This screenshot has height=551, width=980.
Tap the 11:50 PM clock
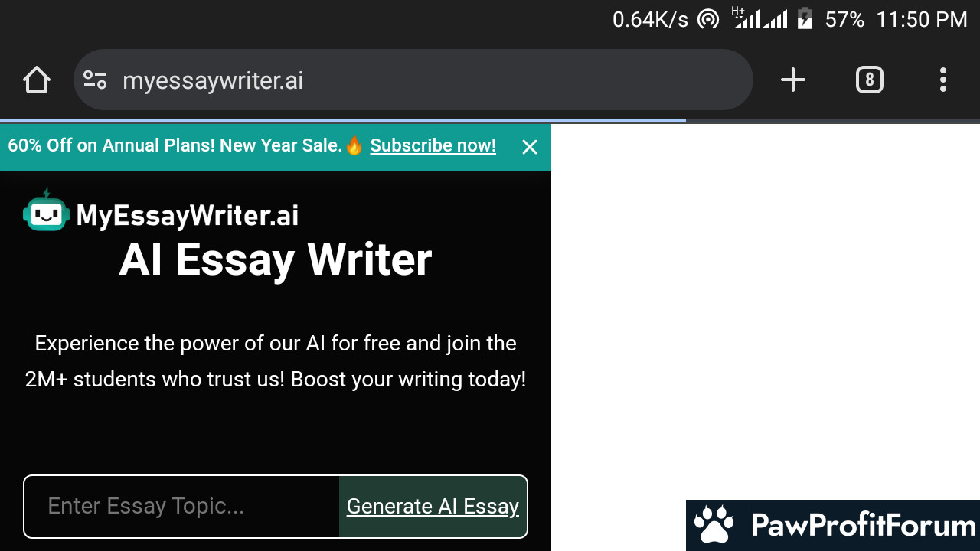922,20
